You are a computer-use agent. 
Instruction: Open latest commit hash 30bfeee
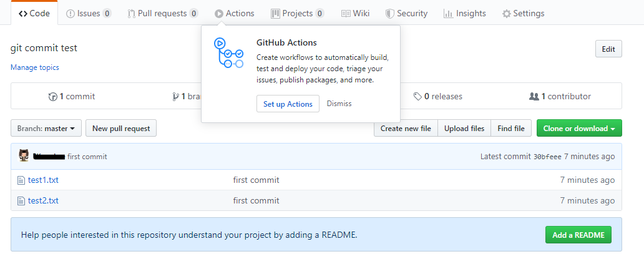point(547,157)
